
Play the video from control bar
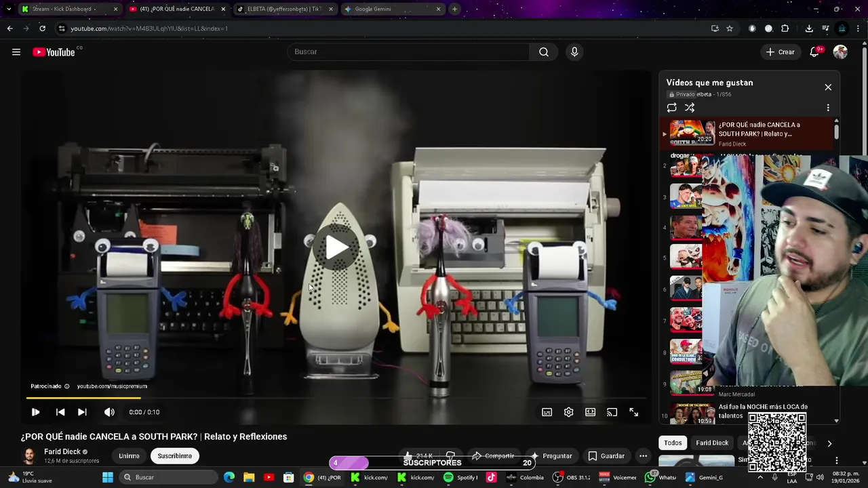coord(35,412)
